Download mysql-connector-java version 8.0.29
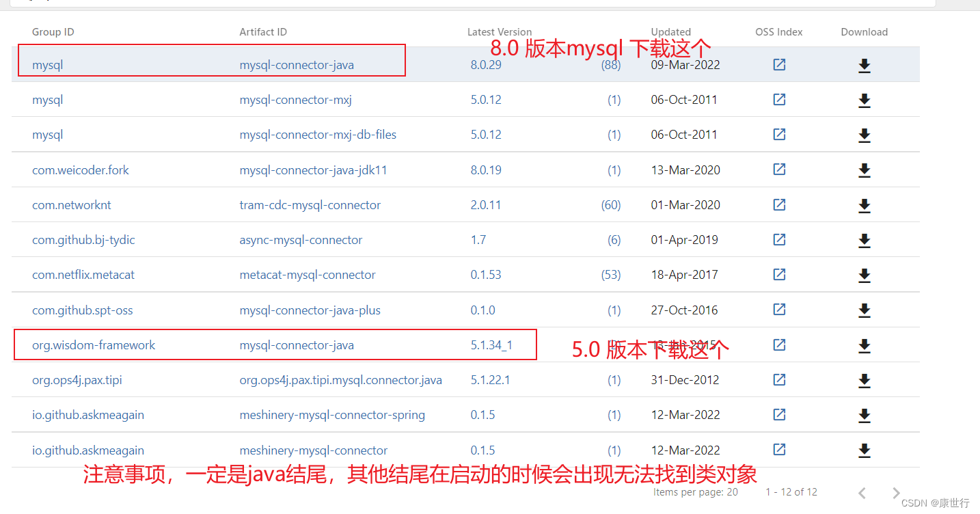980x514 pixels. pos(864,66)
